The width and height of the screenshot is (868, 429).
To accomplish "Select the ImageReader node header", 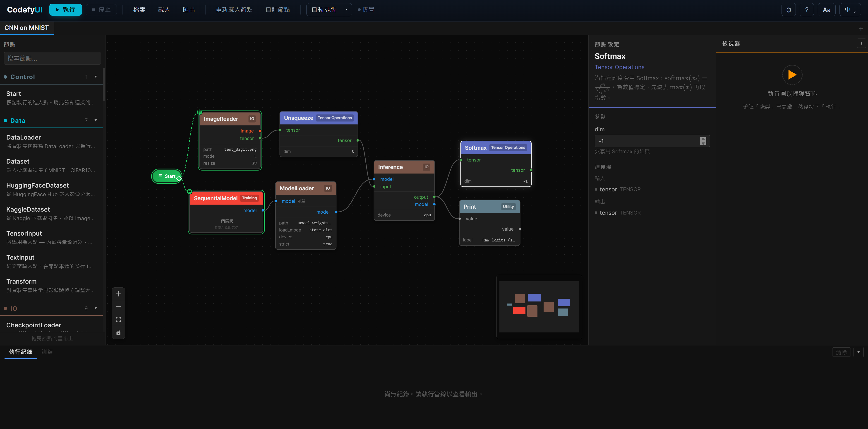I will tap(230, 119).
